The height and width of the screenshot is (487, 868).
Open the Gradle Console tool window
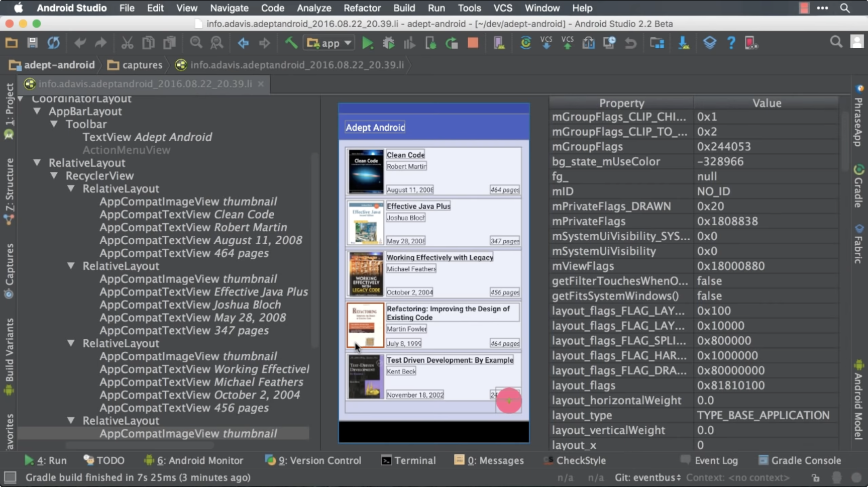pos(800,460)
